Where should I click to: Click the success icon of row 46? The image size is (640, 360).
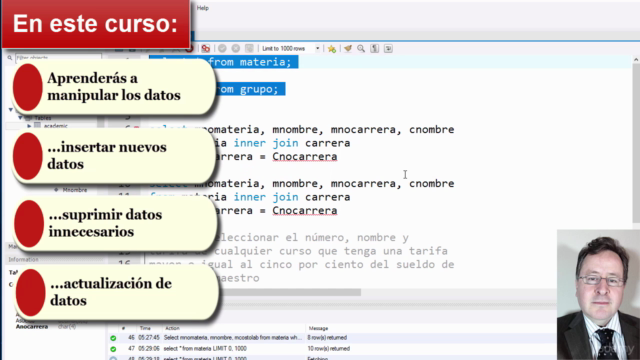(113, 338)
